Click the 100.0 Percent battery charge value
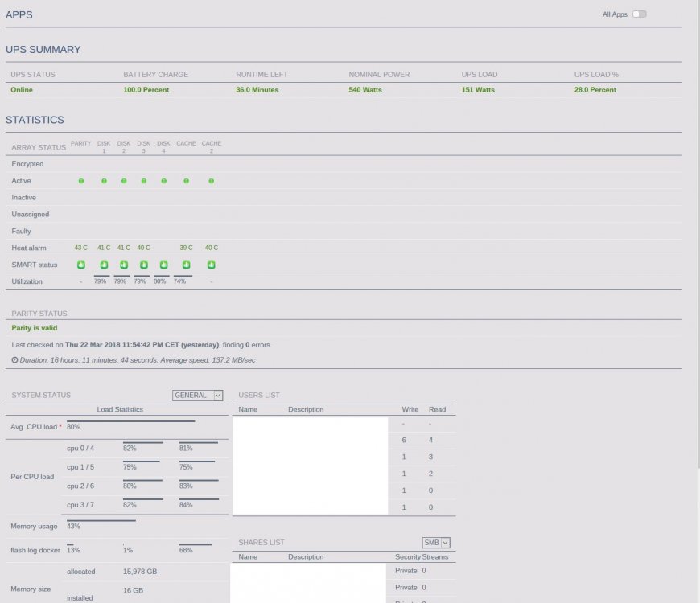 (x=146, y=90)
